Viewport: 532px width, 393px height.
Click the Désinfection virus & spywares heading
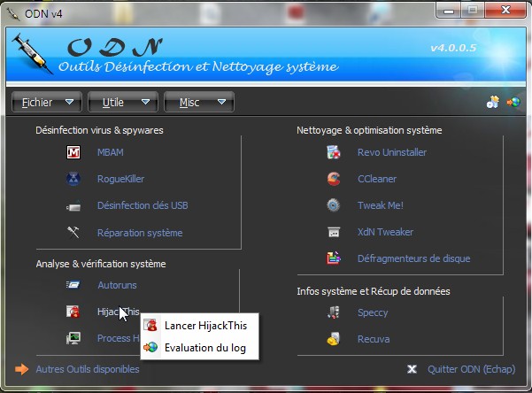[99, 130]
